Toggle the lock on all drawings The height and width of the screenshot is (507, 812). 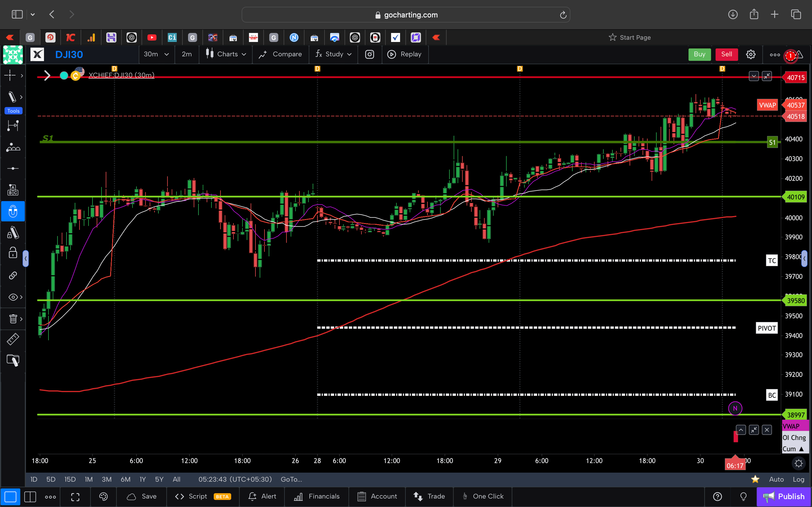(13, 253)
